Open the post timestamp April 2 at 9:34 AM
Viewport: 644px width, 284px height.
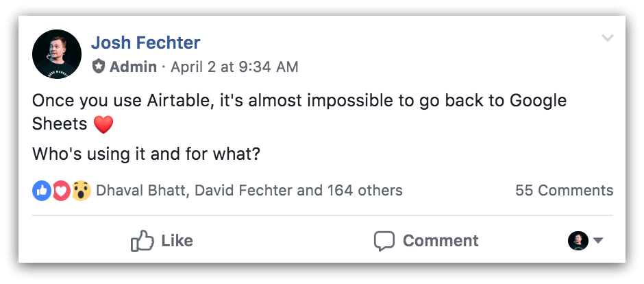click(234, 67)
